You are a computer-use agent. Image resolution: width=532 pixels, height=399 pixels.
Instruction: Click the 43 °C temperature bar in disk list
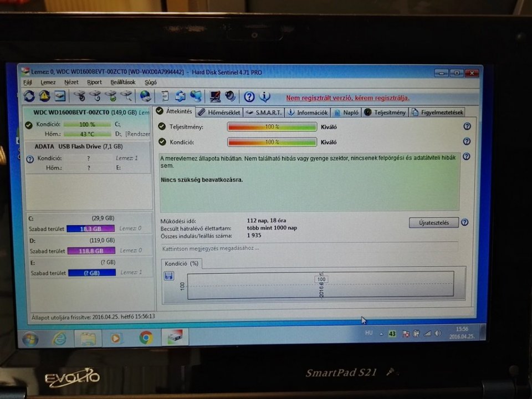[87, 134]
